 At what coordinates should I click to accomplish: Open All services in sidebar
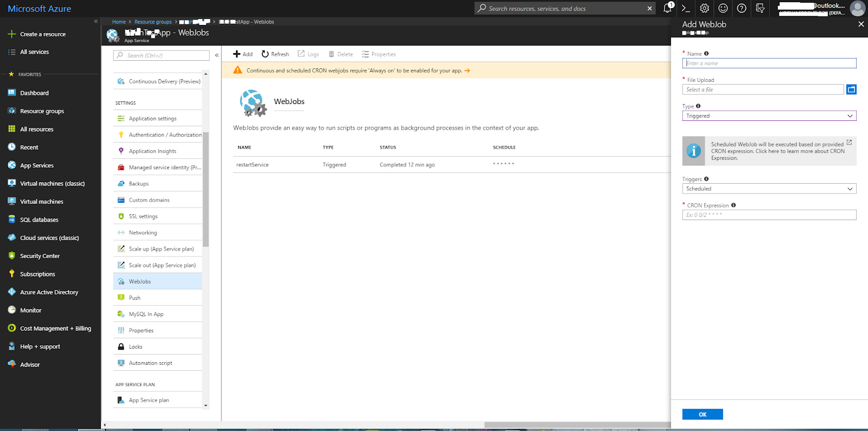coord(29,52)
